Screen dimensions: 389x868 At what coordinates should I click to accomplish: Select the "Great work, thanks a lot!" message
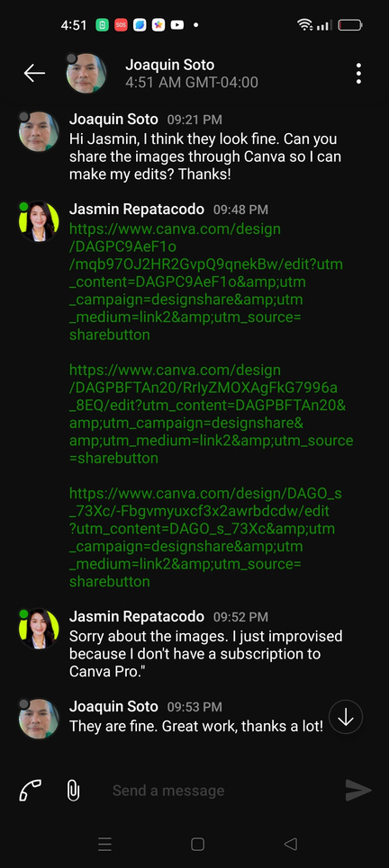click(x=196, y=726)
